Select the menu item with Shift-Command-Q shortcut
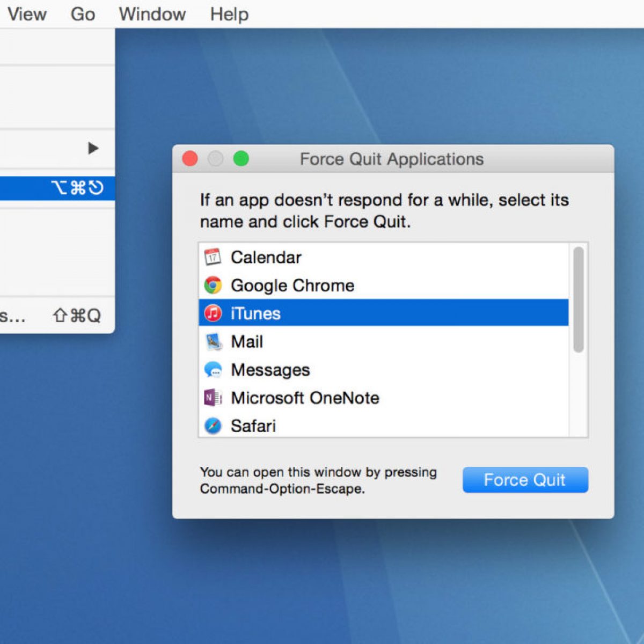Screen dimensions: 644x644 tap(54, 316)
